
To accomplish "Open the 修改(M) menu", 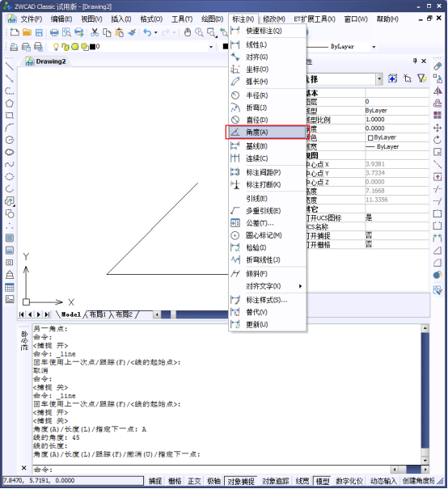I will pyautogui.click(x=273, y=19).
